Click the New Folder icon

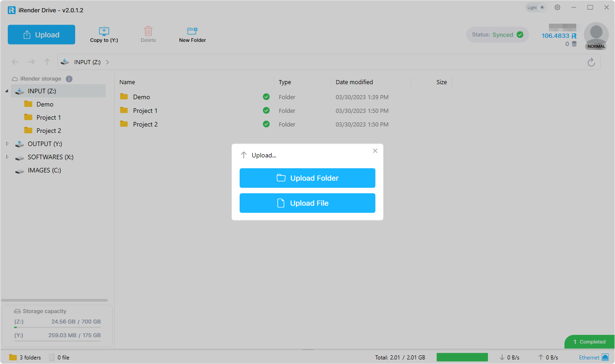192,31
